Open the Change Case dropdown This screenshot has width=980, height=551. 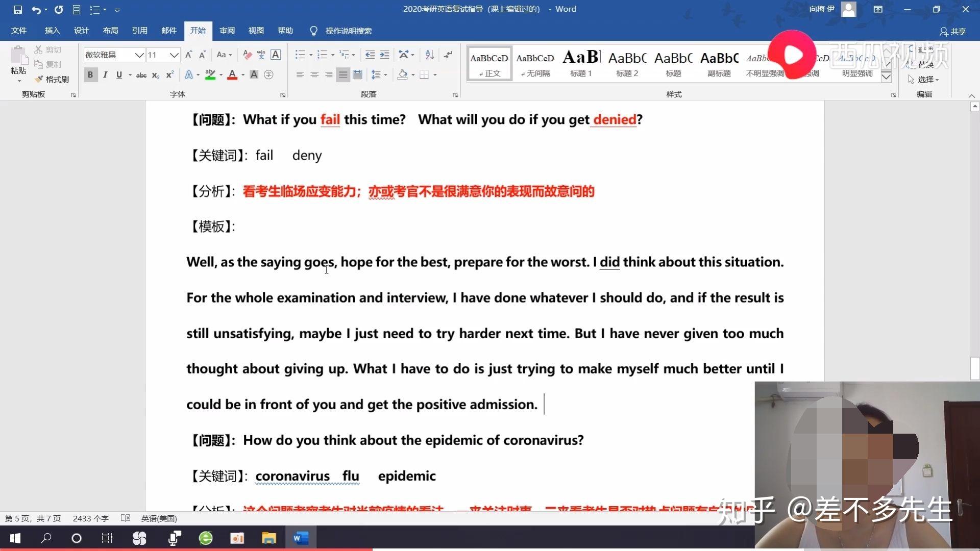[x=224, y=55]
